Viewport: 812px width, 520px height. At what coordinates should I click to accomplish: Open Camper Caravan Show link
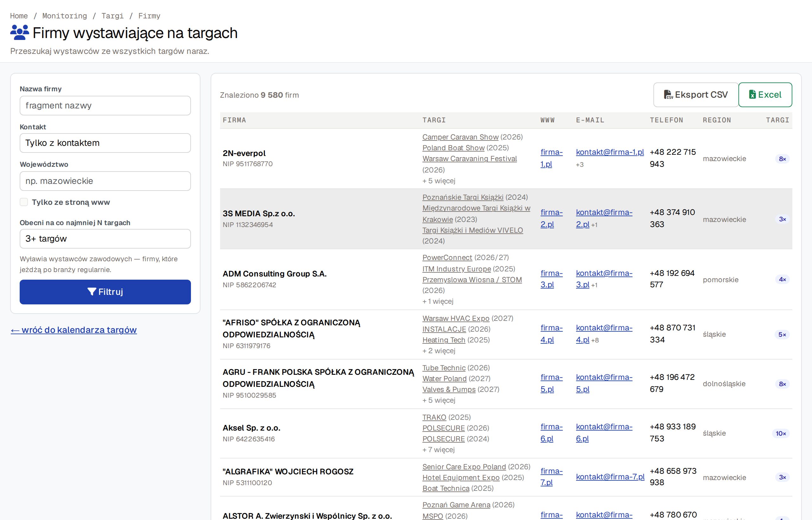[460, 137]
